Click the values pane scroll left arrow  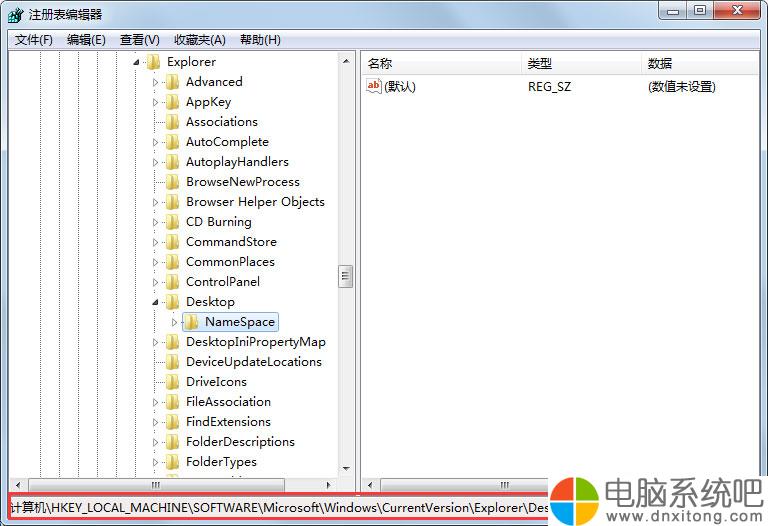click(x=370, y=485)
